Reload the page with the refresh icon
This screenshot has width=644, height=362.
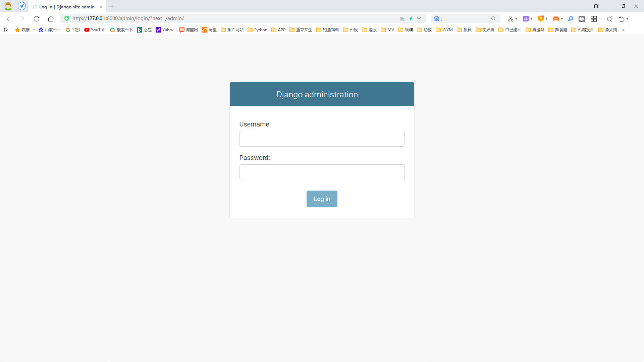pos(37,19)
